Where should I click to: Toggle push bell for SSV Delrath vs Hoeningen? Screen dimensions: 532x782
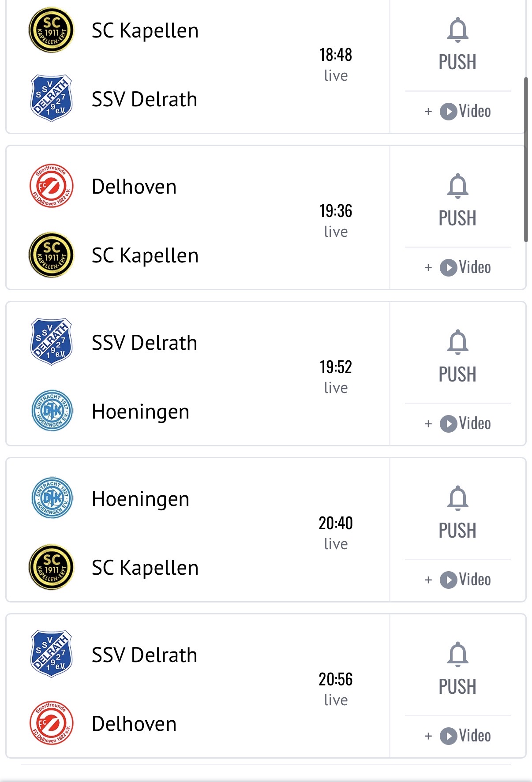point(457,342)
